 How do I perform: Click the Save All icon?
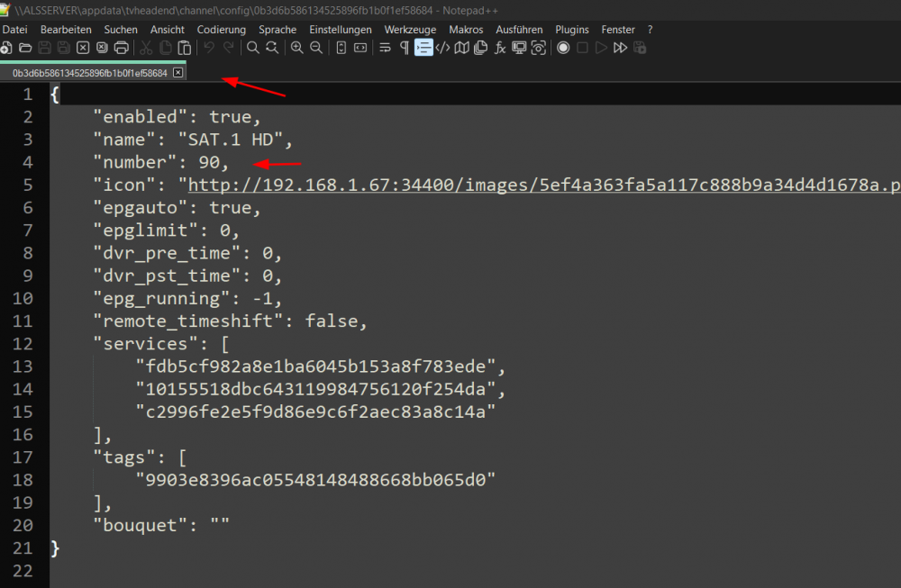click(63, 48)
